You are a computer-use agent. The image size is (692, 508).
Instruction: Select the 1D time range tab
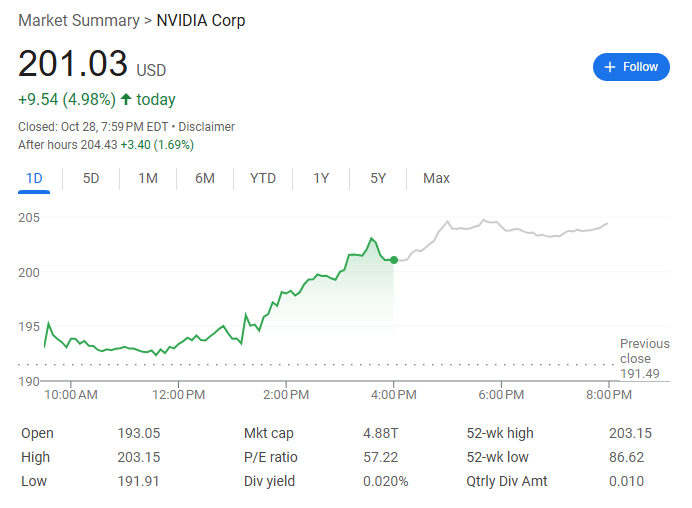point(34,178)
